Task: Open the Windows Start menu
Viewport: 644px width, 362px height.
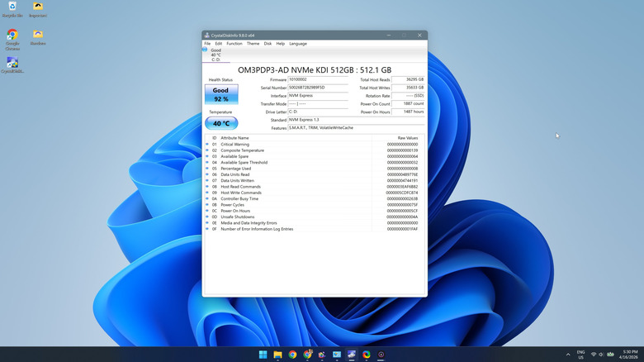Action: 263,355
